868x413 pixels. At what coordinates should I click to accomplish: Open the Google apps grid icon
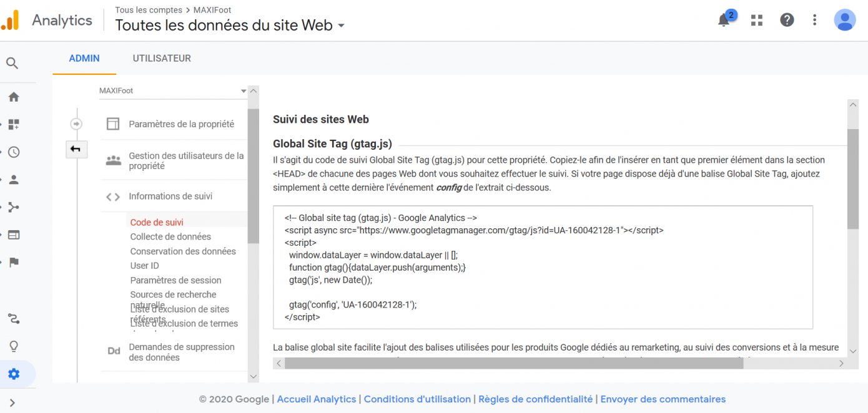tap(757, 20)
